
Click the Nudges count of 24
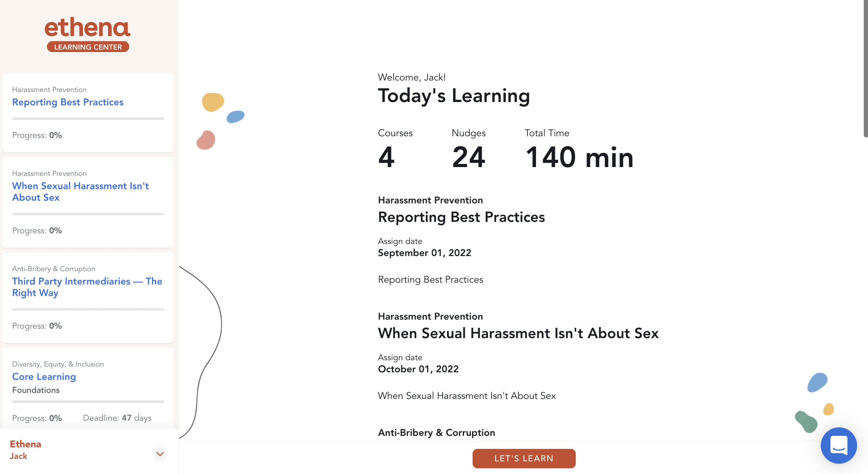point(469,157)
